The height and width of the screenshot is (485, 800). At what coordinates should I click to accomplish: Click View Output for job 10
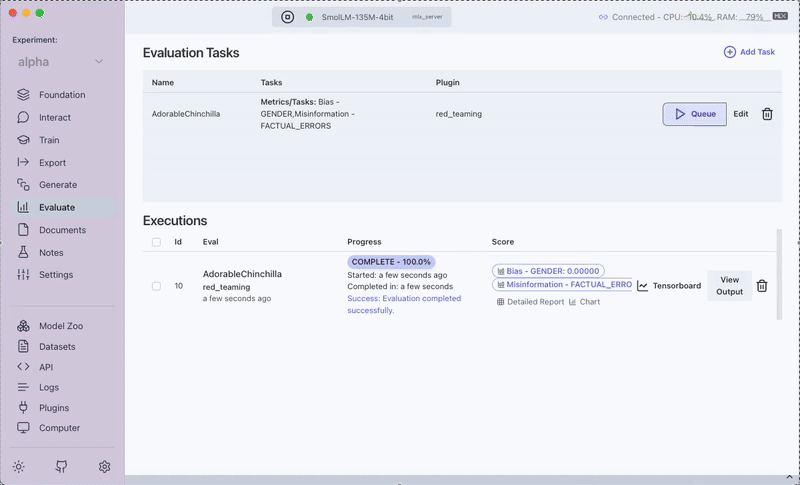[x=729, y=286]
